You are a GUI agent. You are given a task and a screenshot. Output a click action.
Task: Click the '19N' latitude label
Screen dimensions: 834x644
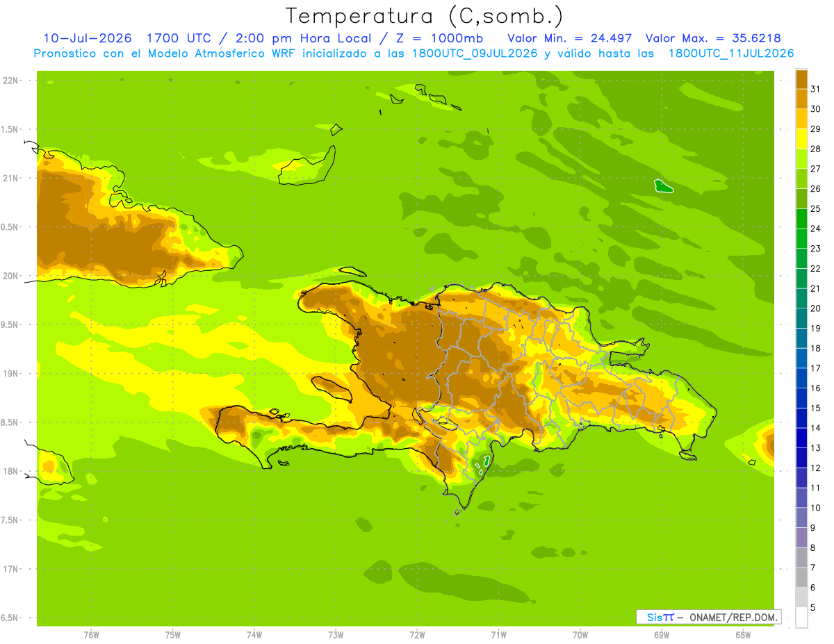[x=11, y=374]
